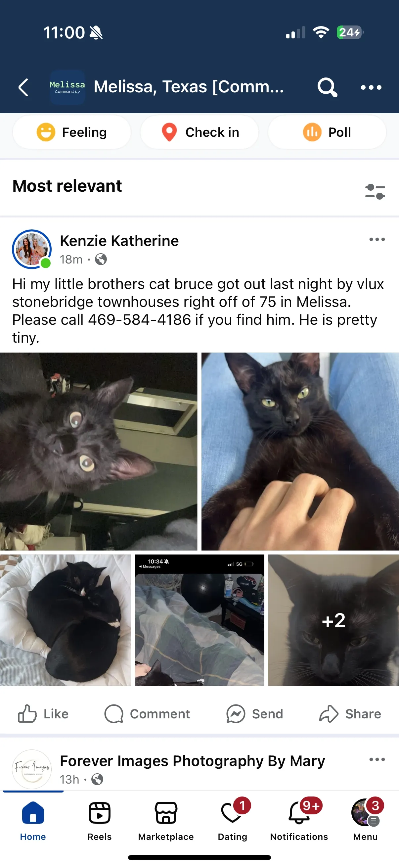Screen dimensions: 399x868
Task: Tap the back arrow in group header
Action: click(23, 88)
